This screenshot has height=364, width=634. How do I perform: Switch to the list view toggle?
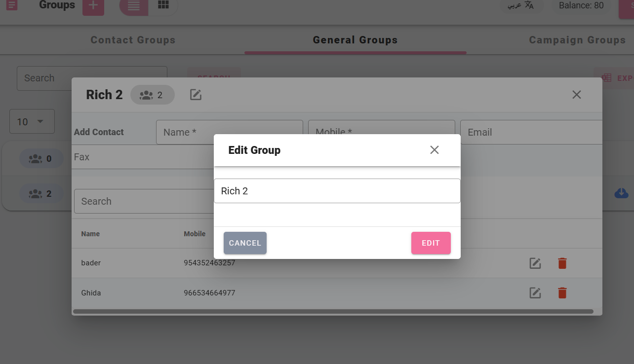point(134,6)
